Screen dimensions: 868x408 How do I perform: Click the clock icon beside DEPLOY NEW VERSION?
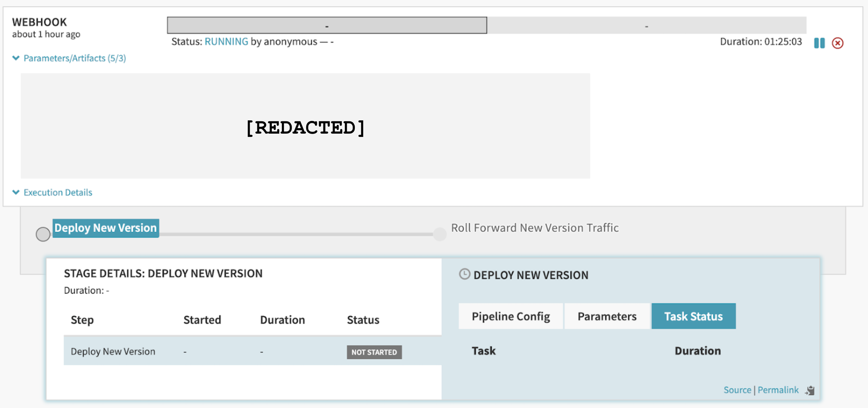click(465, 275)
